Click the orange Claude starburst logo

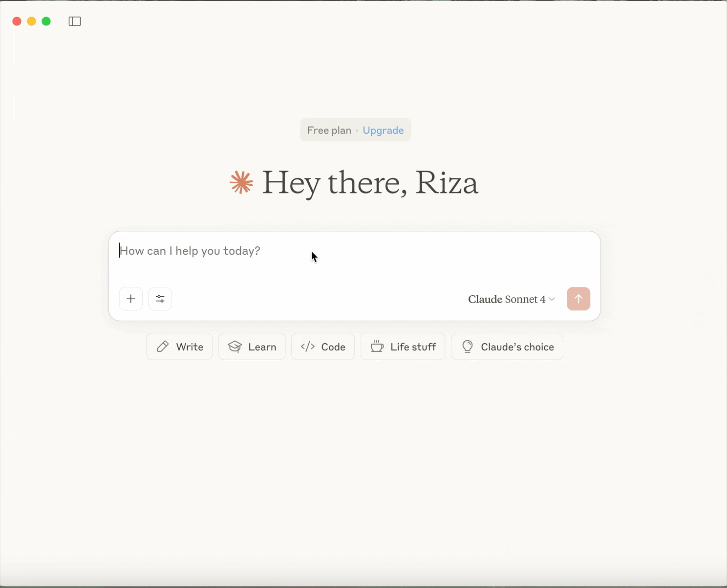click(x=241, y=183)
